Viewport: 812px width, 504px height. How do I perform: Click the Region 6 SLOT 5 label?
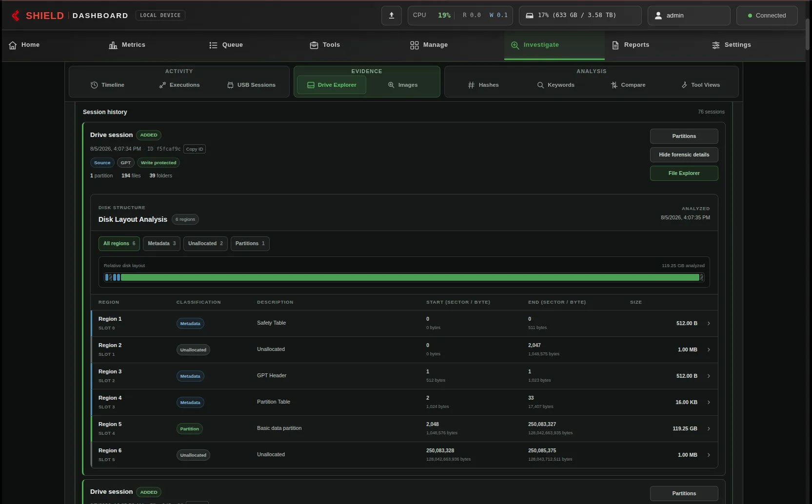107,460
